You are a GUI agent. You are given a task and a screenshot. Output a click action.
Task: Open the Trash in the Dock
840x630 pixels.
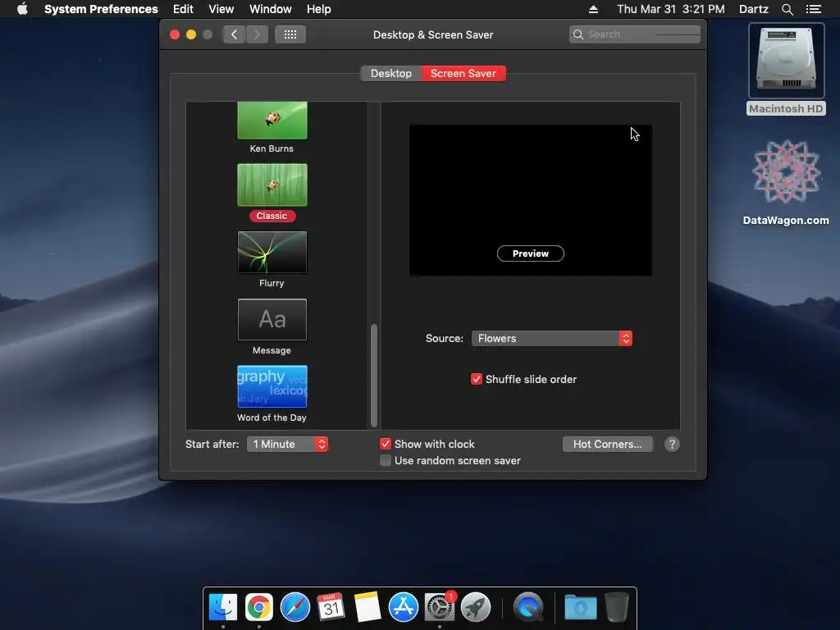click(617, 608)
